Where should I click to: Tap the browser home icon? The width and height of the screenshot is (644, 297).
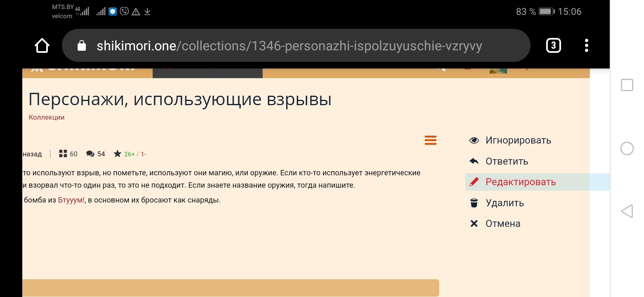42,46
